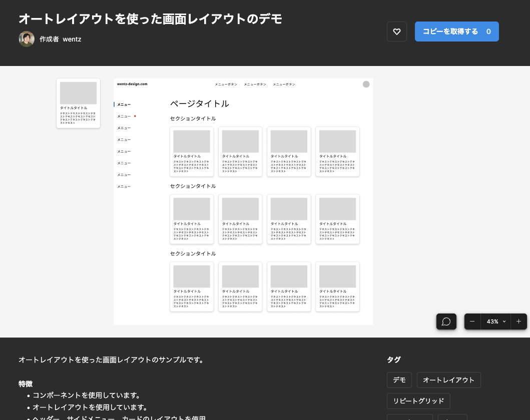Zoom in using the plus icon
This screenshot has width=530, height=420.
coord(518,321)
